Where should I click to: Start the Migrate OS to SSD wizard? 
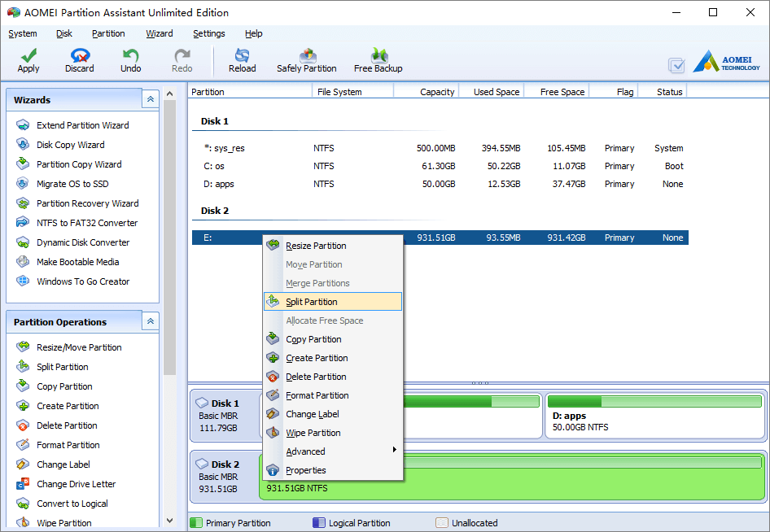(72, 184)
